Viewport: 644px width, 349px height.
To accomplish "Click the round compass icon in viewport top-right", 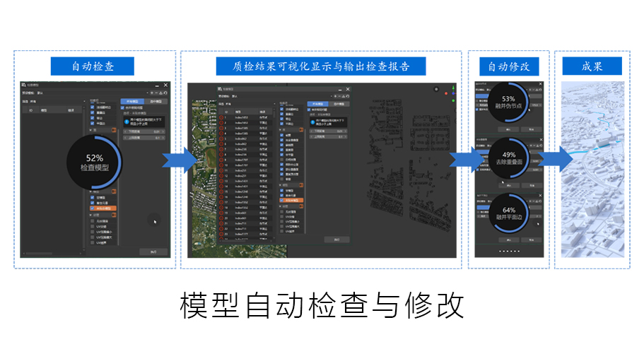I will (436, 90).
